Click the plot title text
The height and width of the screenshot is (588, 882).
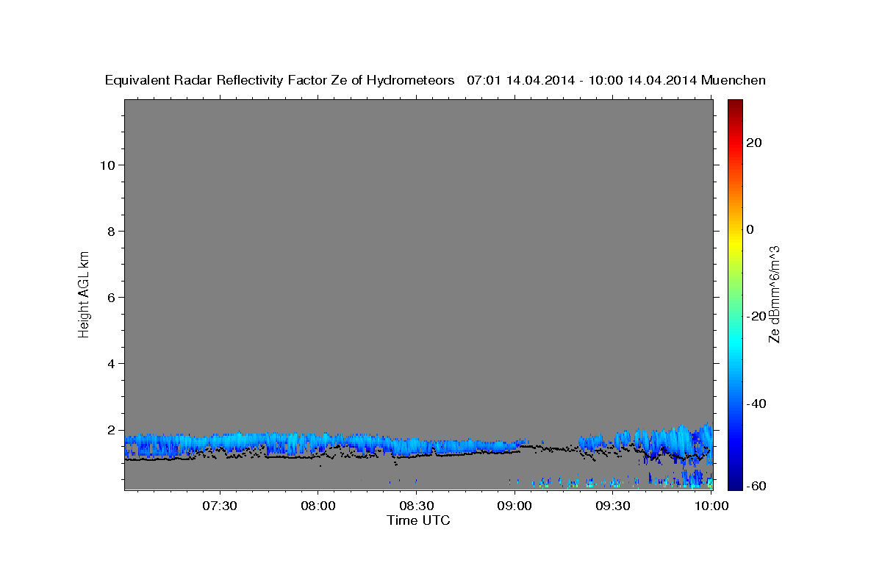click(x=435, y=81)
